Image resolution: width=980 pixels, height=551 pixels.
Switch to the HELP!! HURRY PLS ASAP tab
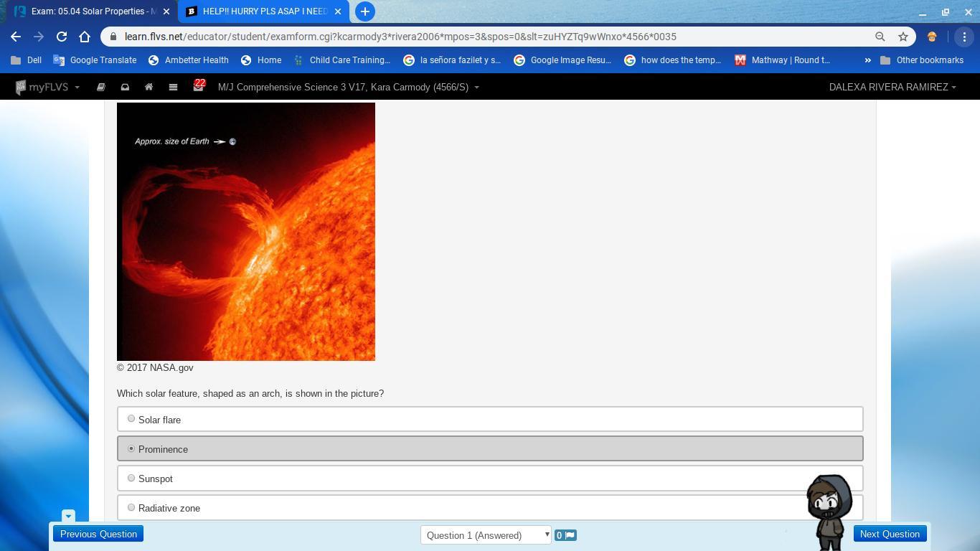point(264,11)
